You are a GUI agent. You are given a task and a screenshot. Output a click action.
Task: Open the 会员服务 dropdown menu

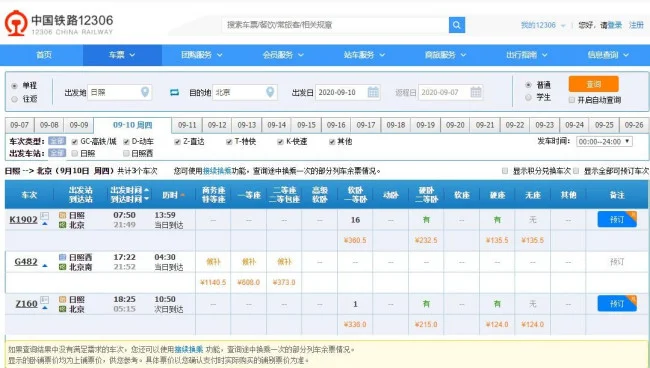(283, 55)
